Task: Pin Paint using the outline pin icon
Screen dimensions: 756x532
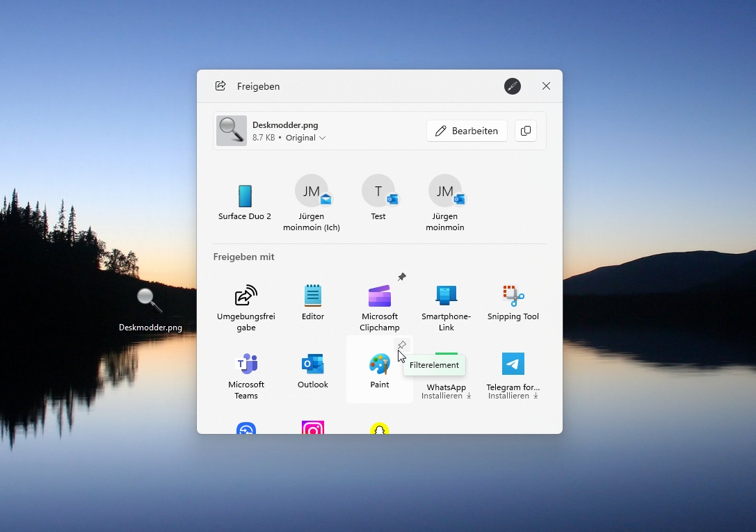Action: pyautogui.click(x=401, y=345)
